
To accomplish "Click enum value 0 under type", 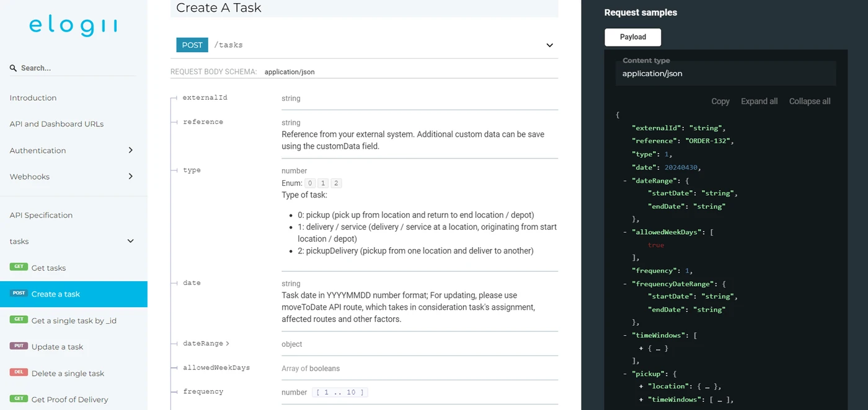I will pos(310,183).
